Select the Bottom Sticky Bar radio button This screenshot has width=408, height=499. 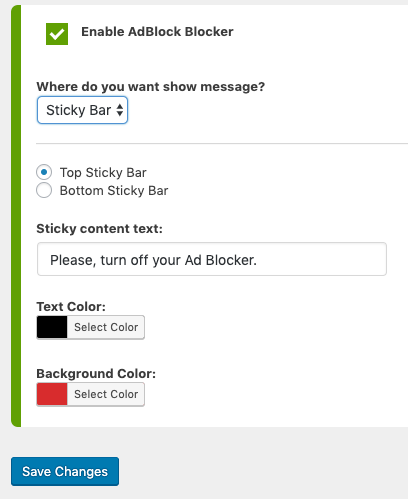pos(44,190)
